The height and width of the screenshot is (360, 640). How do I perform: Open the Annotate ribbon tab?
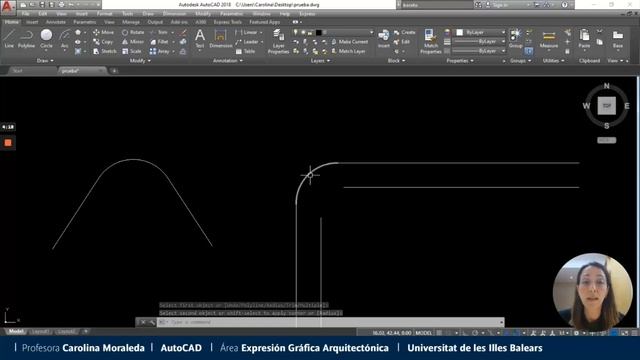point(56,22)
